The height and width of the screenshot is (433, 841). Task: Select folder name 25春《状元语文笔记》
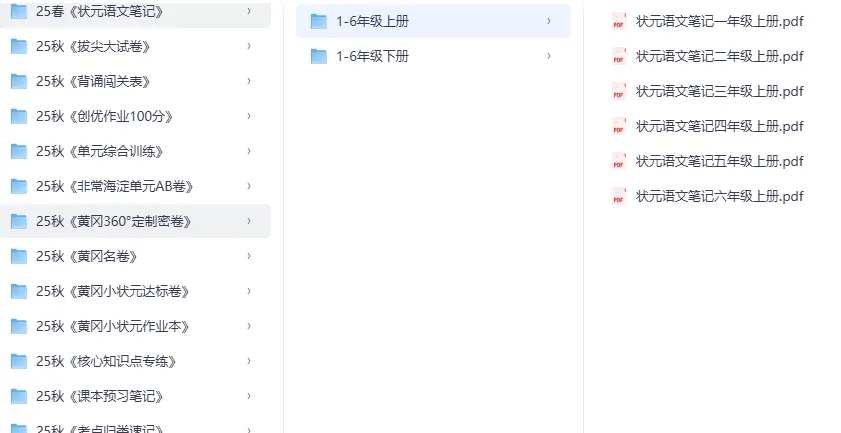pyautogui.click(x=100, y=11)
